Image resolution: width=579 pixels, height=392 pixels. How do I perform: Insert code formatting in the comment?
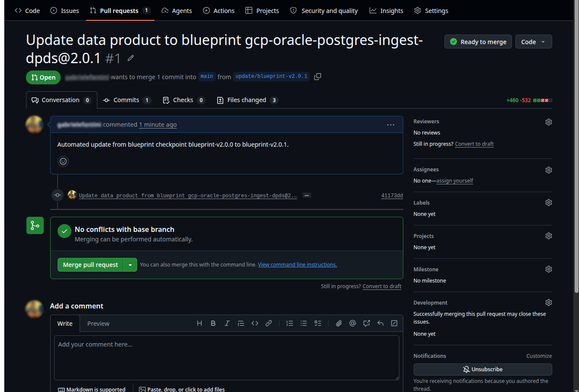255,323
